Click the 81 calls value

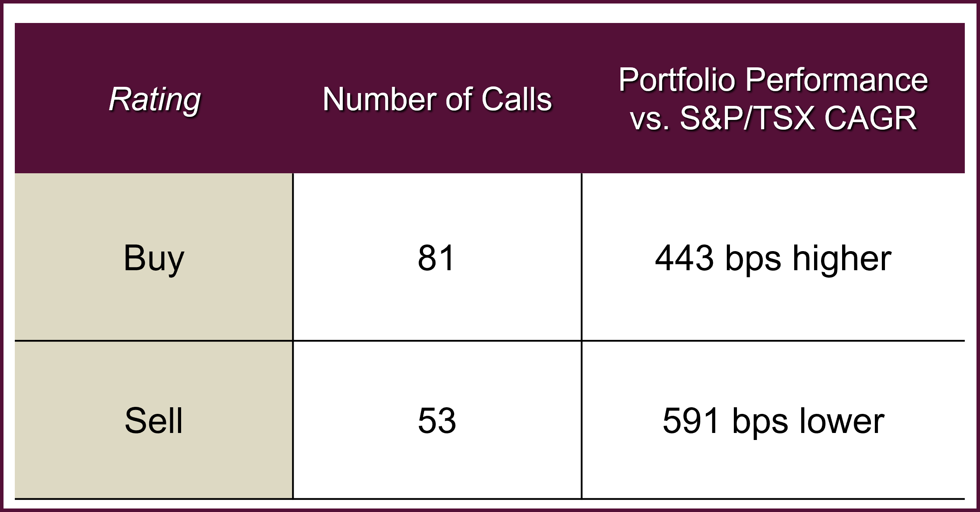click(437, 258)
